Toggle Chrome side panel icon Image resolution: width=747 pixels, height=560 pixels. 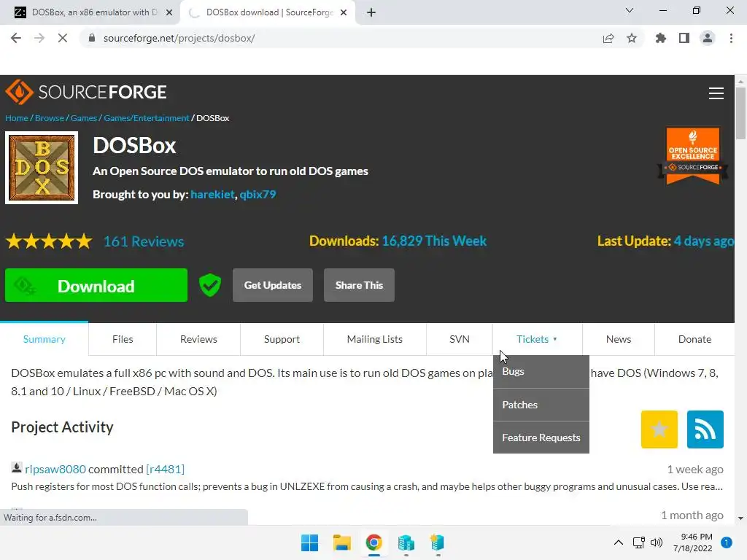tap(684, 38)
